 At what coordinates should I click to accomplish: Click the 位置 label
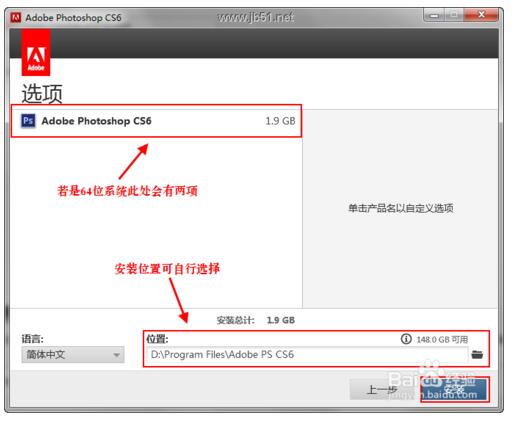157,339
